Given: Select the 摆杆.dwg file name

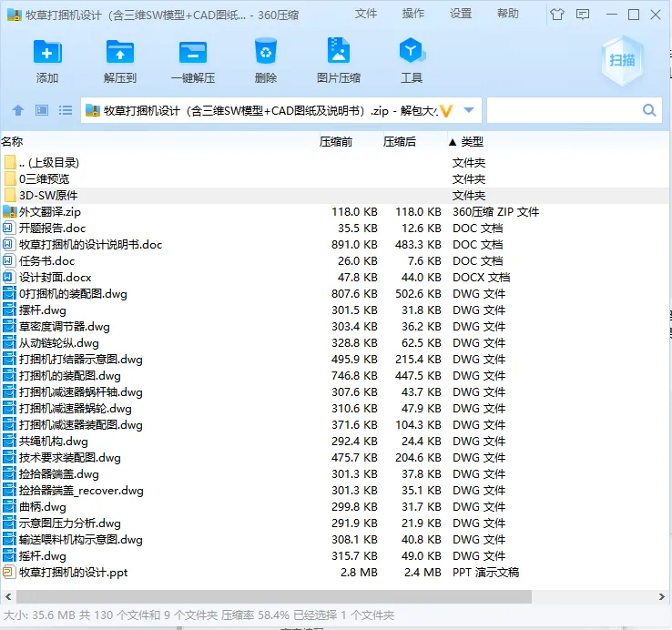Looking at the screenshot, I should (43, 310).
